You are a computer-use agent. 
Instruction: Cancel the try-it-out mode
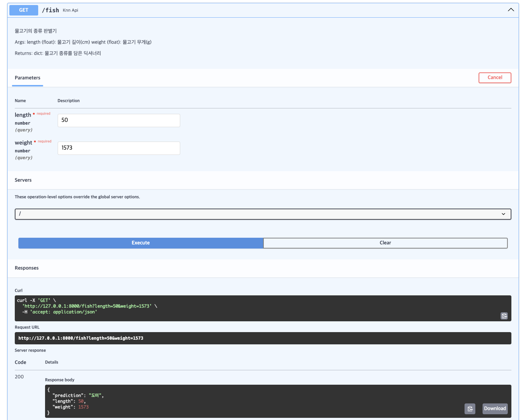point(495,77)
